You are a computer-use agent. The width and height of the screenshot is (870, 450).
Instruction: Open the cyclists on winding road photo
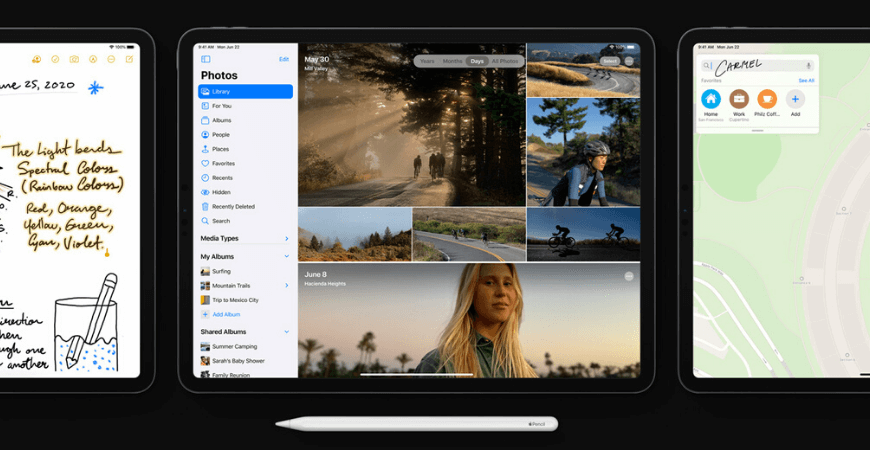[x=583, y=70]
